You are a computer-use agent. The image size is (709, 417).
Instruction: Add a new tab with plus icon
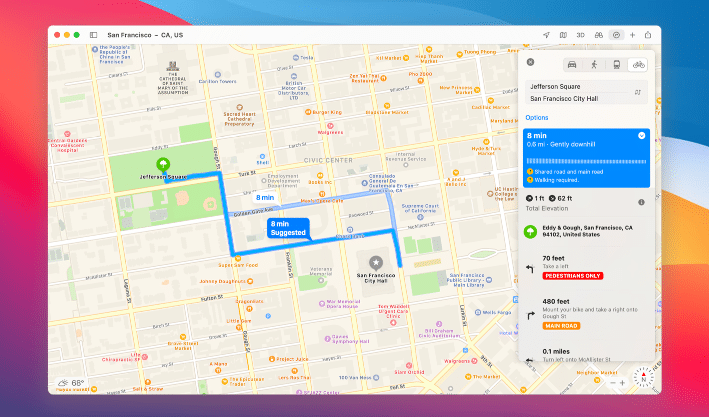coord(632,34)
